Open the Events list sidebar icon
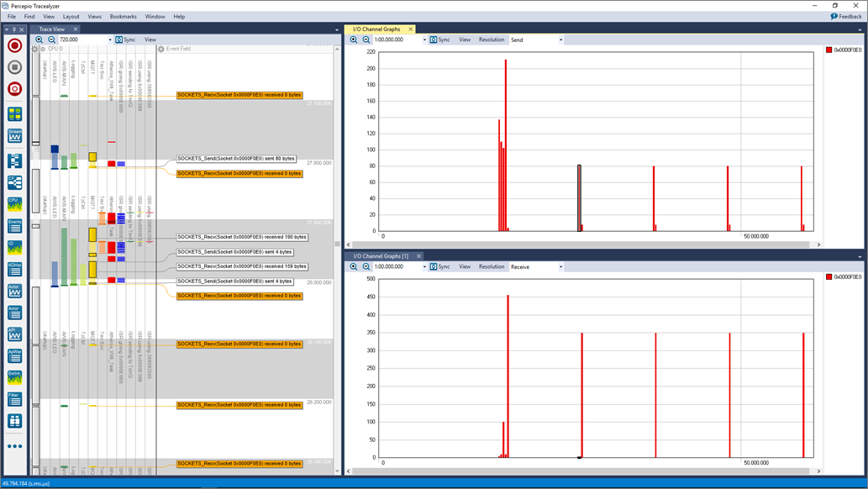868x489 pixels. 14,225
